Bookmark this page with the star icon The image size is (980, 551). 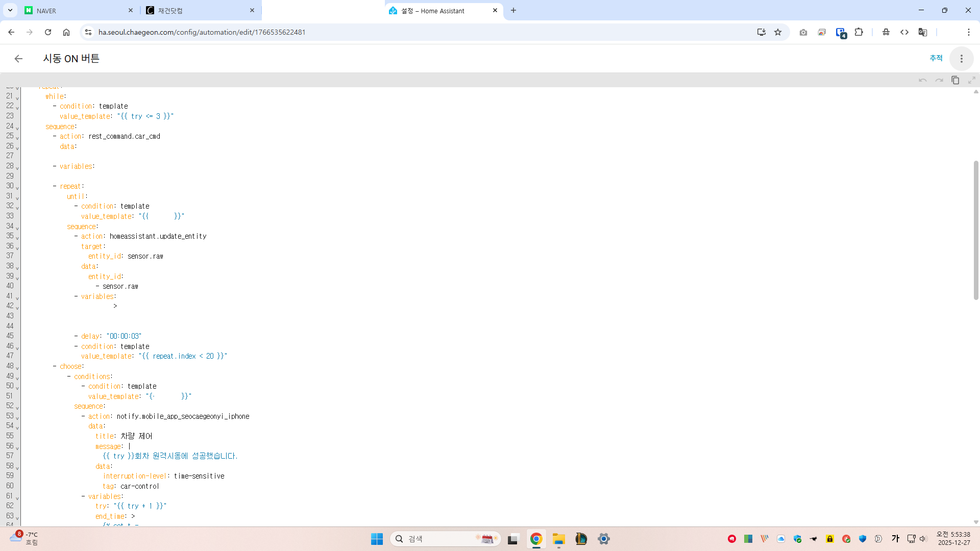pyautogui.click(x=777, y=32)
